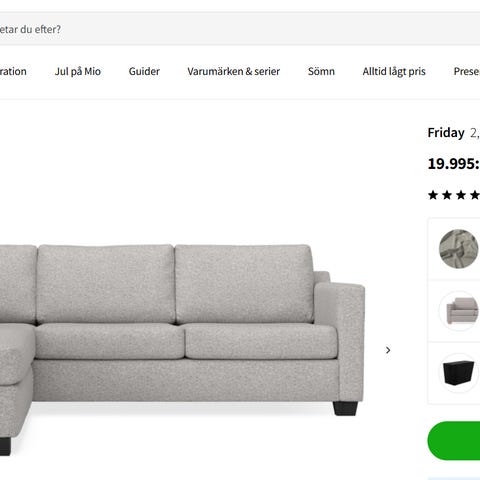480x480 pixels.
Task: Click the first rating star
Action: [433, 195]
